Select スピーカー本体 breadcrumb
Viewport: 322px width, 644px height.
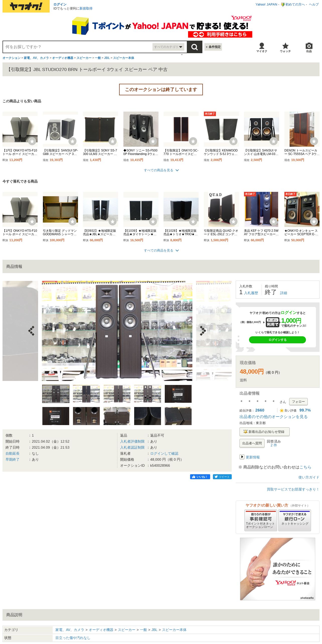[x=124, y=58]
